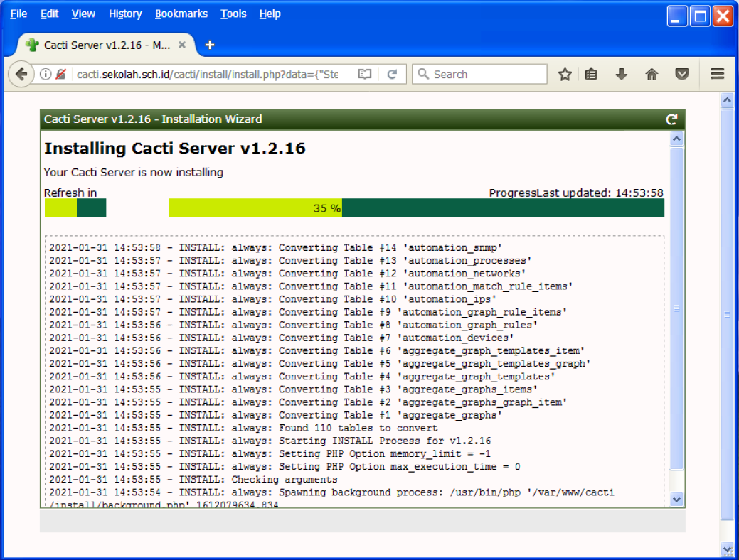This screenshot has height=560, width=739.
Task: Open the History menu
Action: click(125, 14)
